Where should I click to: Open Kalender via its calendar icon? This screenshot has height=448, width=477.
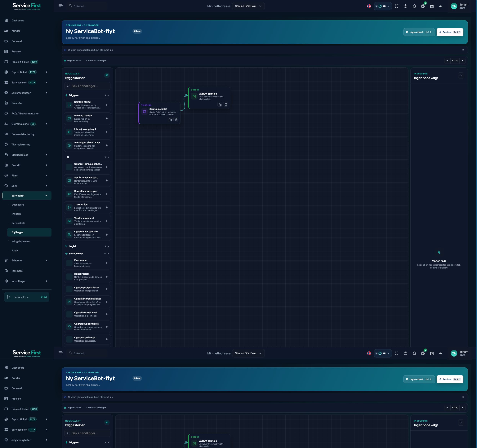6,103
